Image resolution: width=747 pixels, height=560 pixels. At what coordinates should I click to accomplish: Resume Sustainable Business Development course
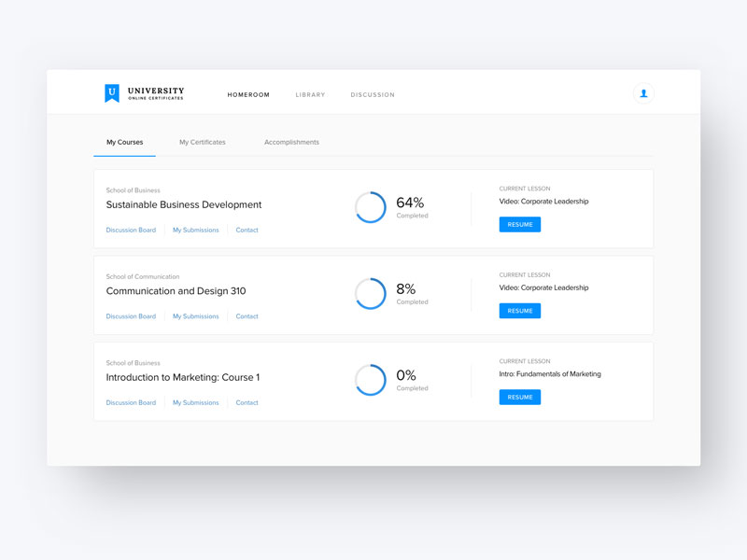pyautogui.click(x=520, y=224)
